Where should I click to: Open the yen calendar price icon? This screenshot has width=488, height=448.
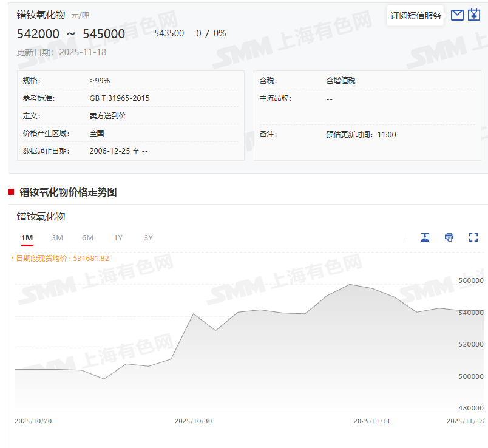point(474,15)
